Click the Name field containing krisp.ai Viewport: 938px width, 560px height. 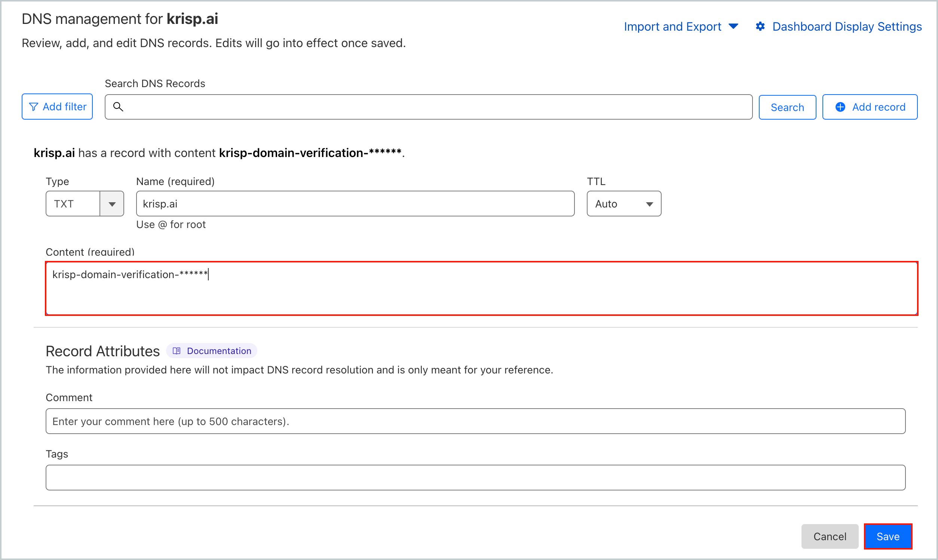point(355,204)
